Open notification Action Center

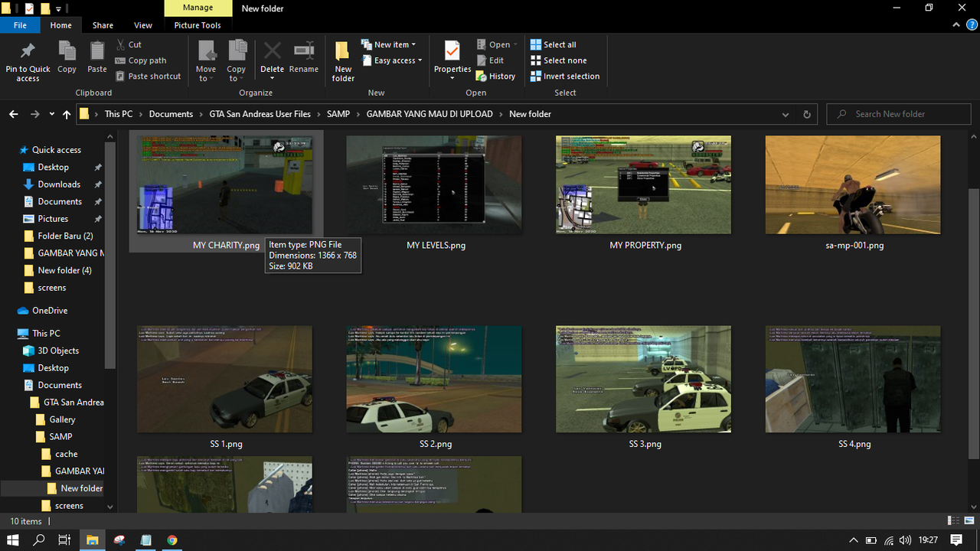(x=957, y=540)
